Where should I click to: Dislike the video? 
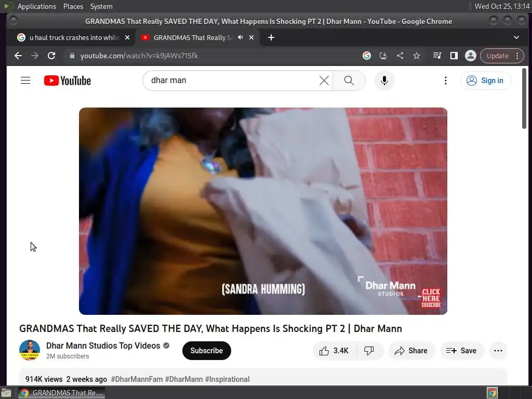(369, 351)
